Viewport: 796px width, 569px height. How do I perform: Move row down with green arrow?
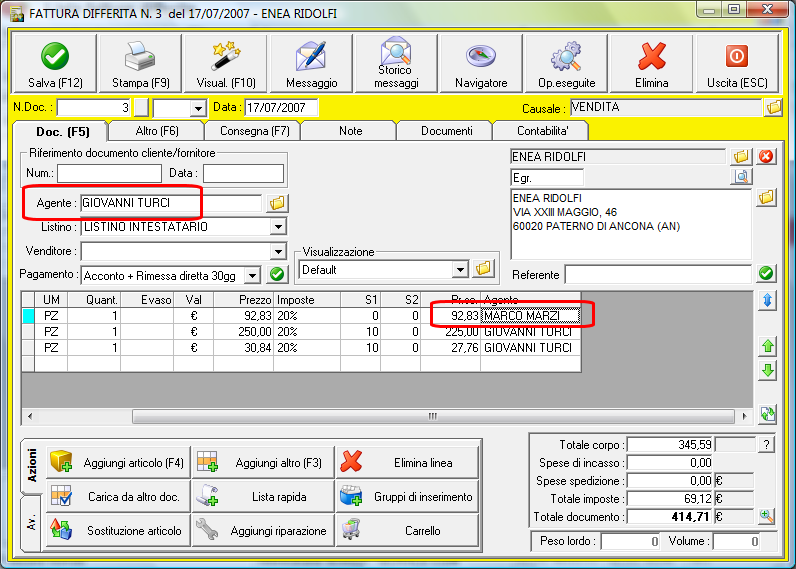768,371
